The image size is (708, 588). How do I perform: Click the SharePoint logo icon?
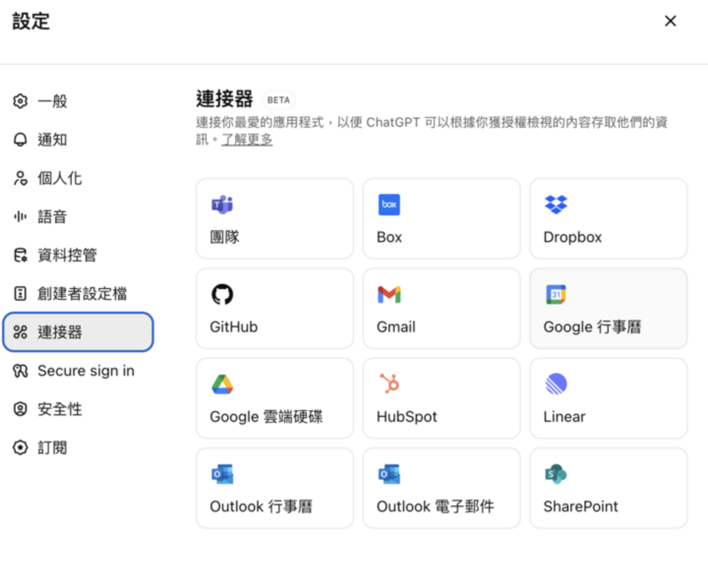[x=556, y=474]
